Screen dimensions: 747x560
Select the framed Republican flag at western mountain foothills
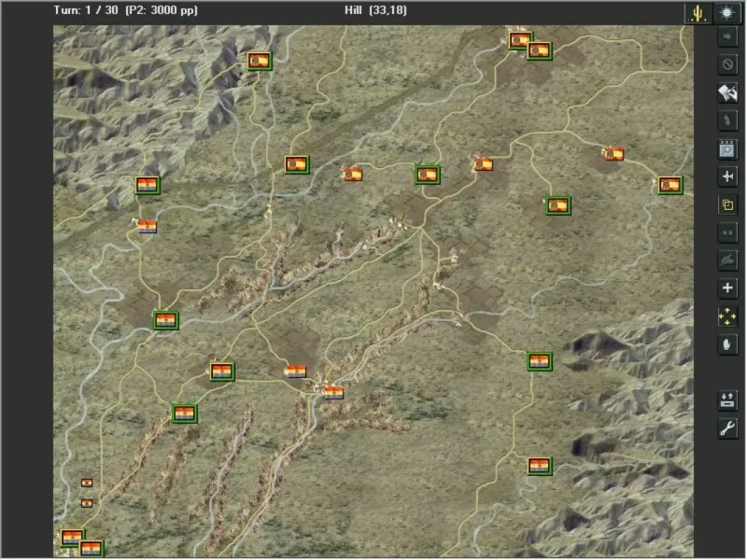(x=148, y=185)
